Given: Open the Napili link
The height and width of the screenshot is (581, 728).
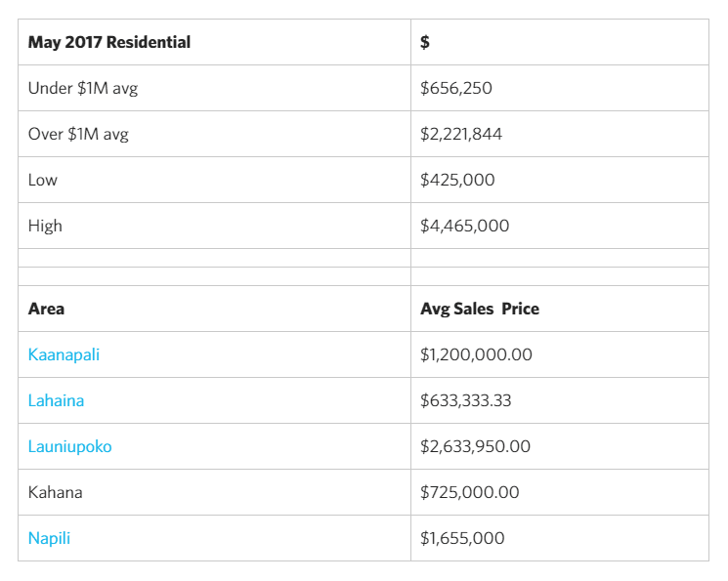Looking at the screenshot, I should (x=49, y=538).
